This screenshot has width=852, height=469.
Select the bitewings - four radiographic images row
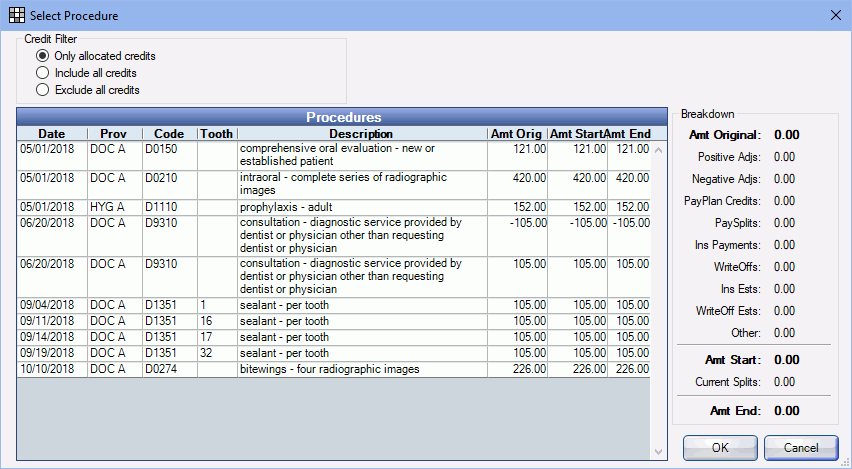[x=334, y=369]
